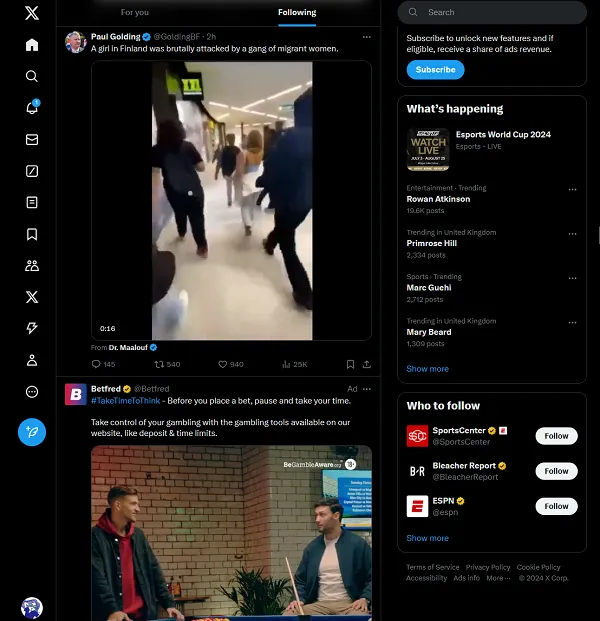Viewport: 600px width, 621px height.
Task: Repost Paul Golding's post
Action: pyautogui.click(x=167, y=364)
